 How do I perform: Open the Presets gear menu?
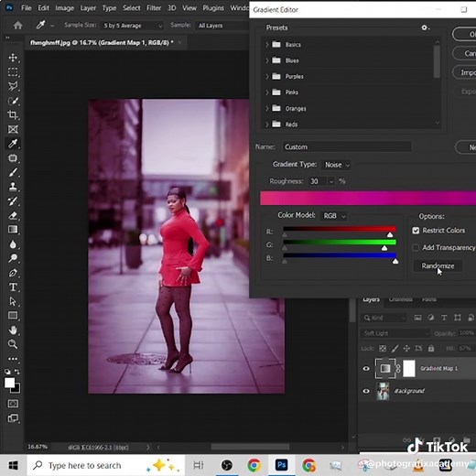[x=425, y=27]
